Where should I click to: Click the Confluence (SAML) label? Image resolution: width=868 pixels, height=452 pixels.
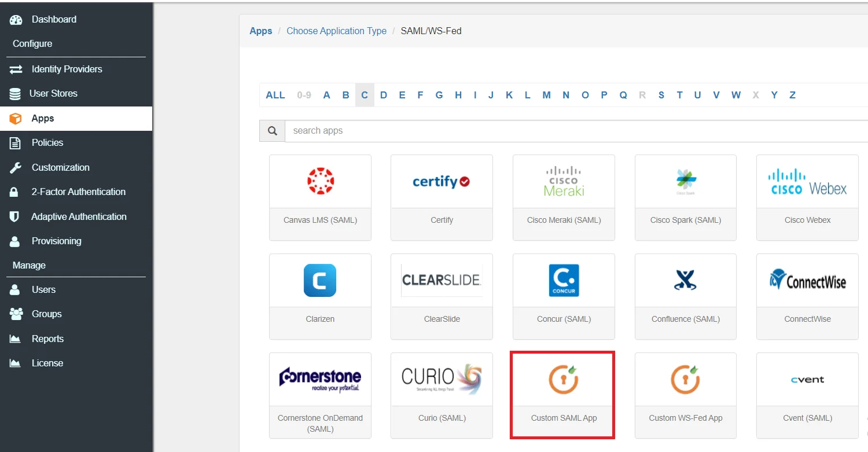pos(686,319)
